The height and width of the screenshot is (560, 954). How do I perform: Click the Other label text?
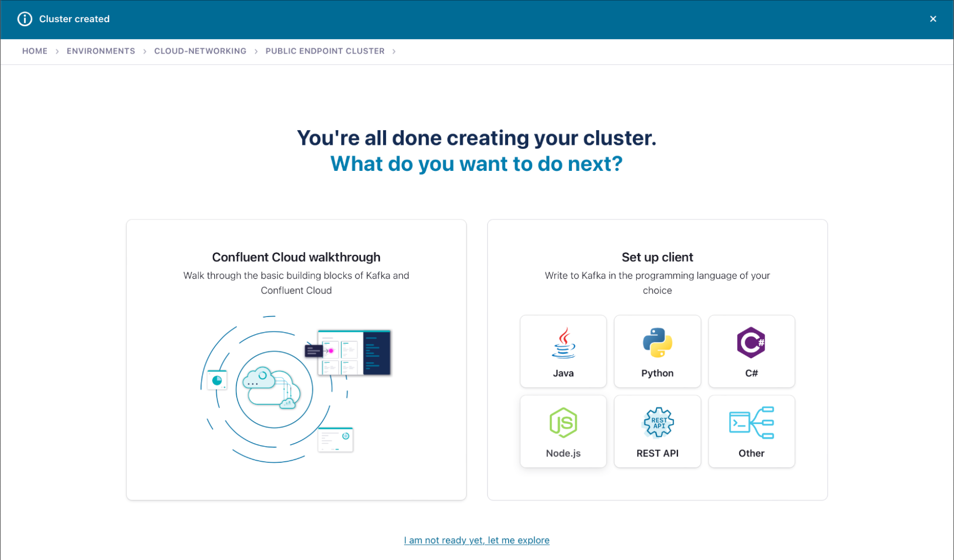[x=752, y=453]
